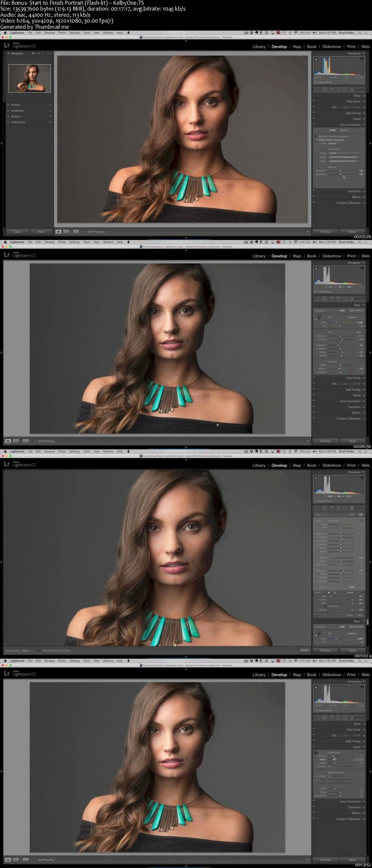Screen dimensions: 372x868
Task: Pick White Balance eyedropper in second frame Basic panel
Action: 318,318
